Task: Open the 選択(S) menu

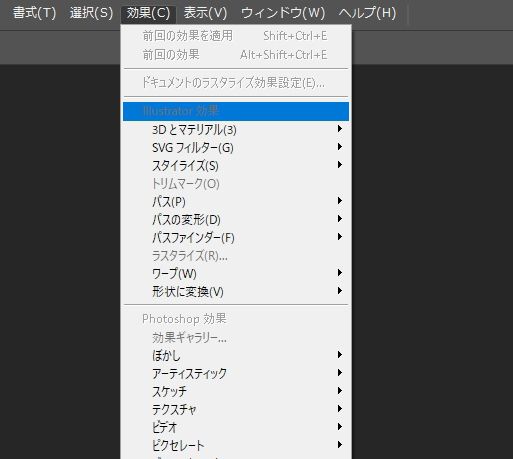Action: coord(91,13)
